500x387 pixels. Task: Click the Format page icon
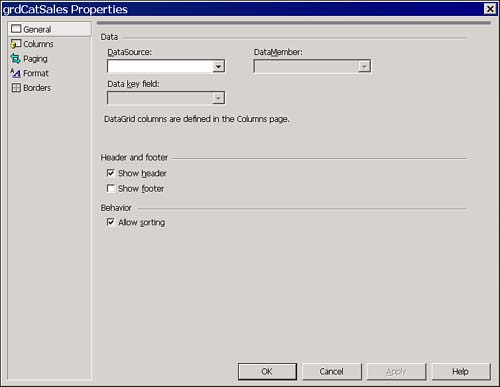16,73
